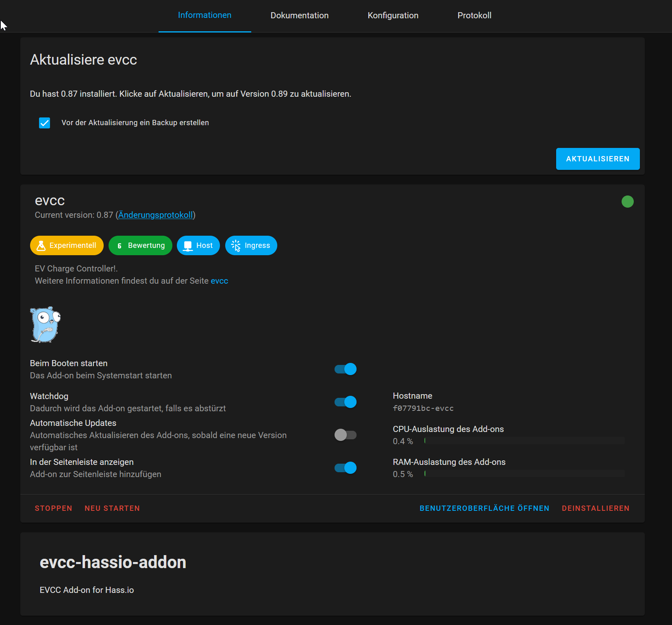672x625 pixels.
Task: Click the green add-on status indicator dot
Action: point(628,201)
